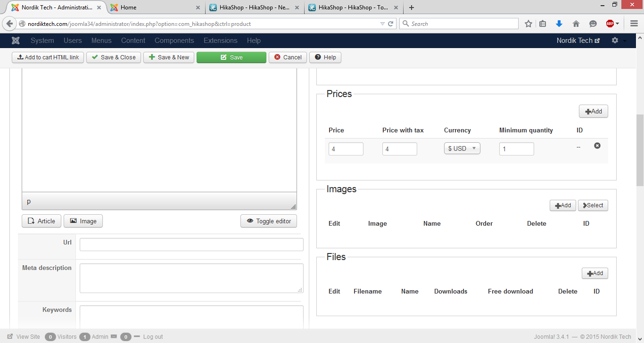Open the Currency dropdown showing $ USD
This screenshot has height=343, width=644.
(x=462, y=148)
